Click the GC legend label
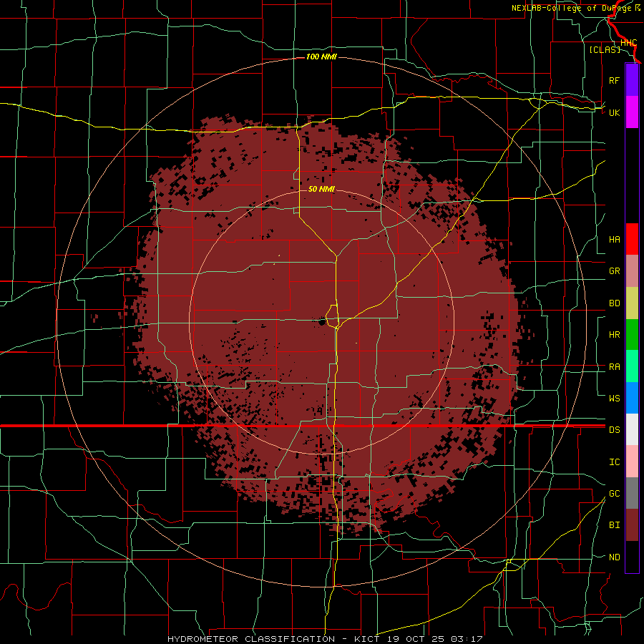 pyautogui.click(x=614, y=494)
